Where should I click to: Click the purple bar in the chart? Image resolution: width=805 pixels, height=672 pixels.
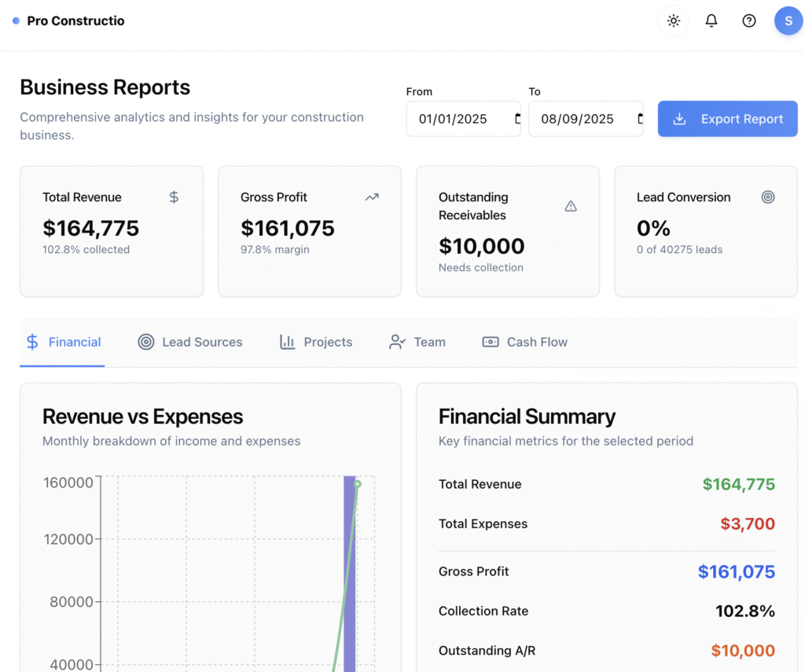click(350, 574)
